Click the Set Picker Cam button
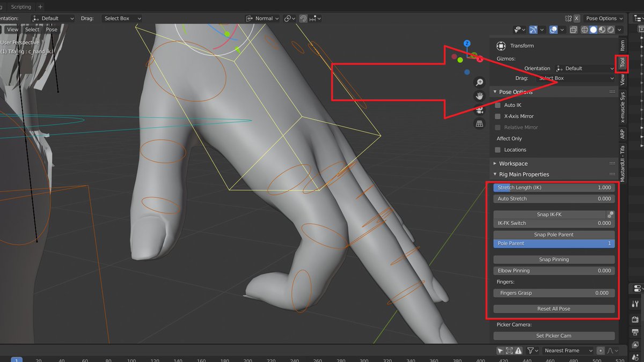The height and width of the screenshot is (362, 644). click(554, 336)
